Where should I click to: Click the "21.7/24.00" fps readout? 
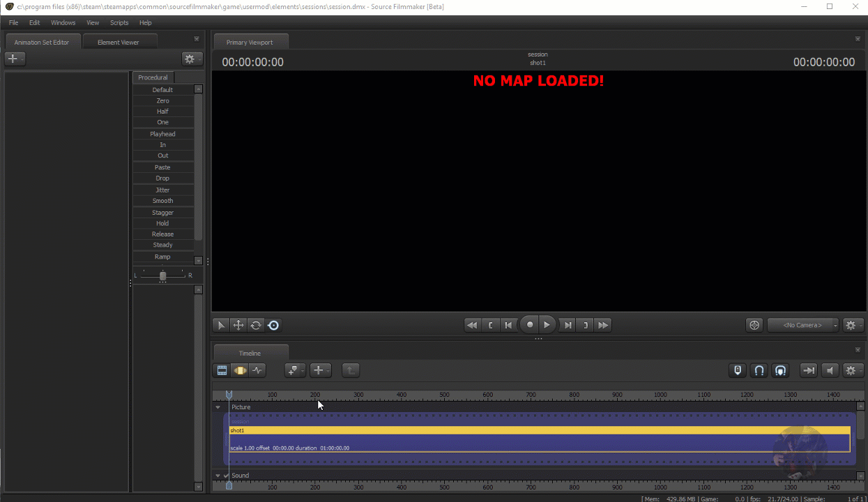tap(783, 499)
